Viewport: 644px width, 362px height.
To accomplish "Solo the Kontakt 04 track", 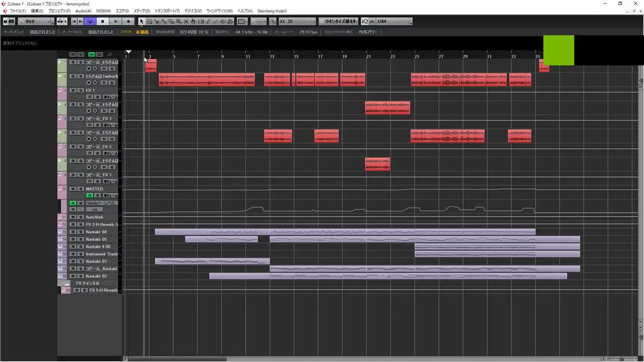I will (x=80, y=232).
